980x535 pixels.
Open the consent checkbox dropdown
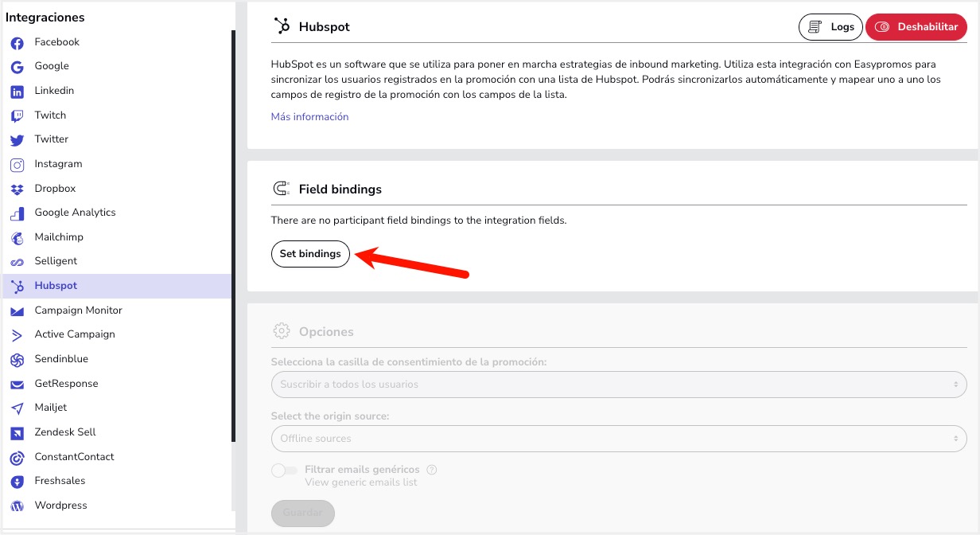click(x=619, y=385)
